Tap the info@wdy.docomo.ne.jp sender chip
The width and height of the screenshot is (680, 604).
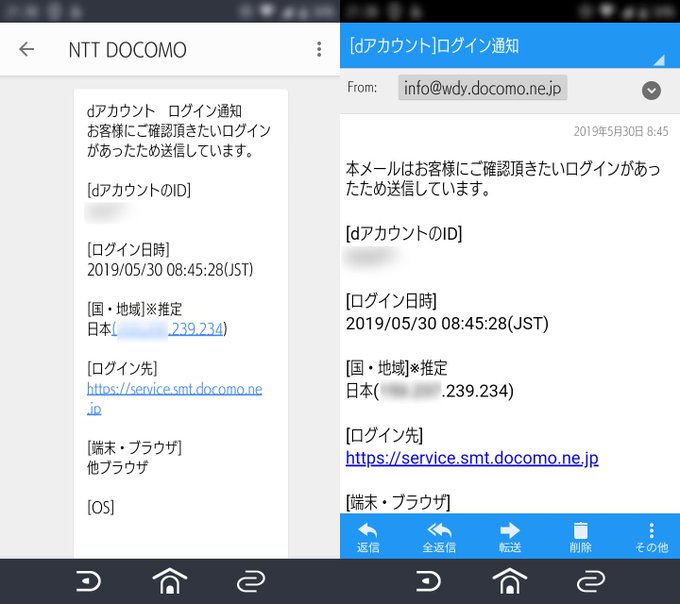[x=482, y=88]
